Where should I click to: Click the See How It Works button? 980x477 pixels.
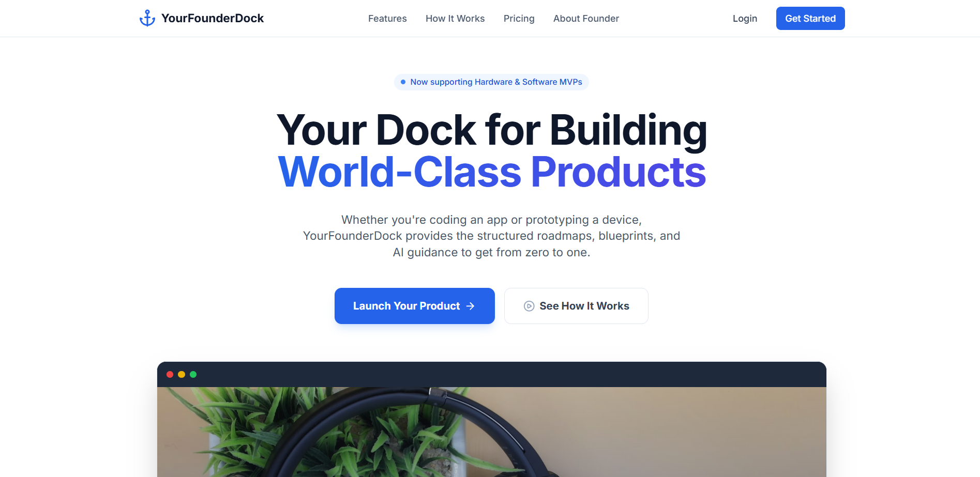click(576, 306)
